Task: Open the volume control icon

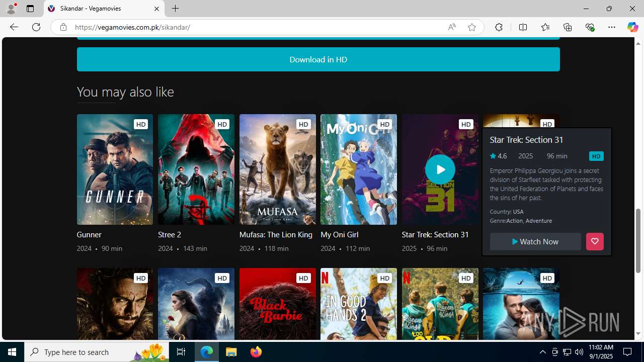Action: (579, 352)
